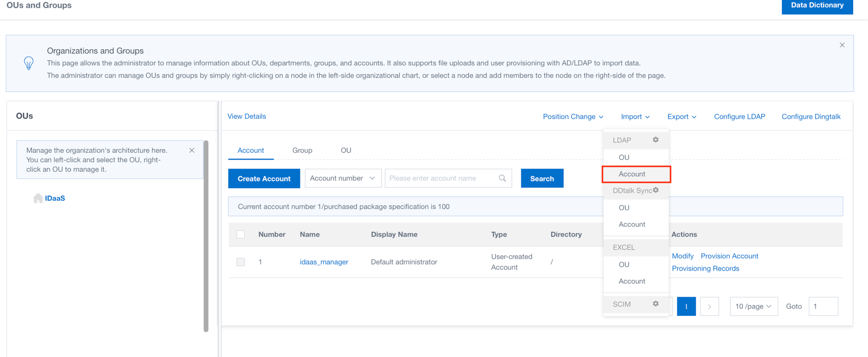Click the SCIM gear icon
868x357 pixels.
[655, 304]
